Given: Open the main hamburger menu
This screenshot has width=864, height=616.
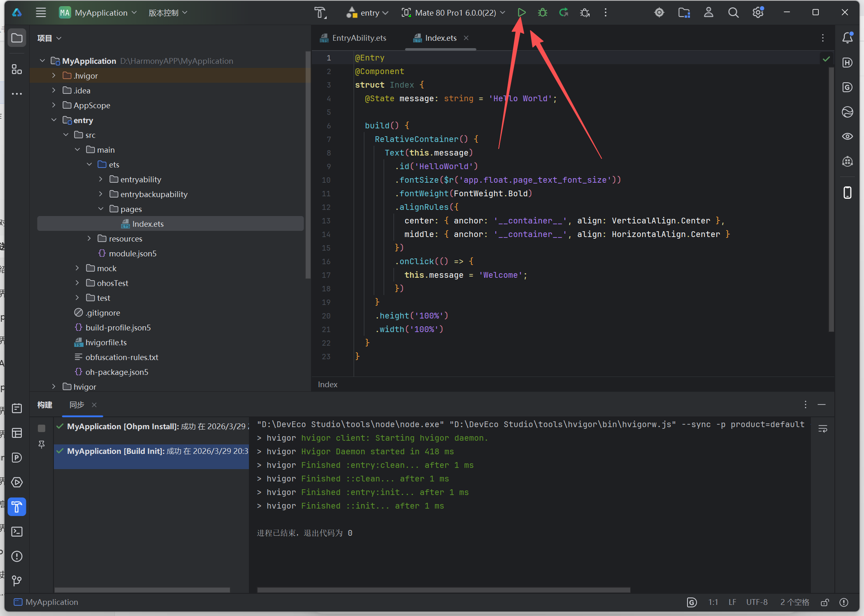Looking at the screenshot, I should coord(41,12).
